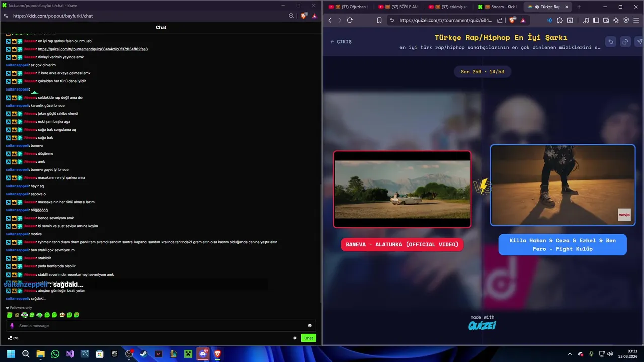
Task: Open Brave VPN shield icon
Action: click(x=626, y=20)
